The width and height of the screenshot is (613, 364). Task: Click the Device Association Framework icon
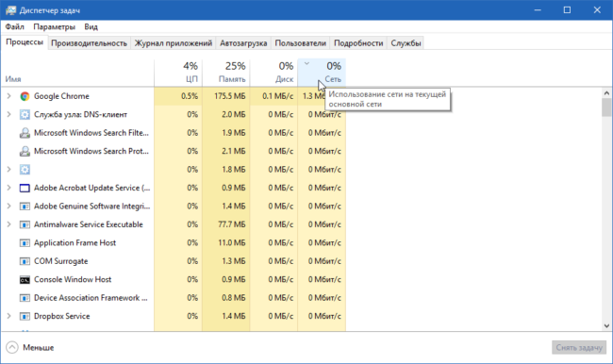25,298
